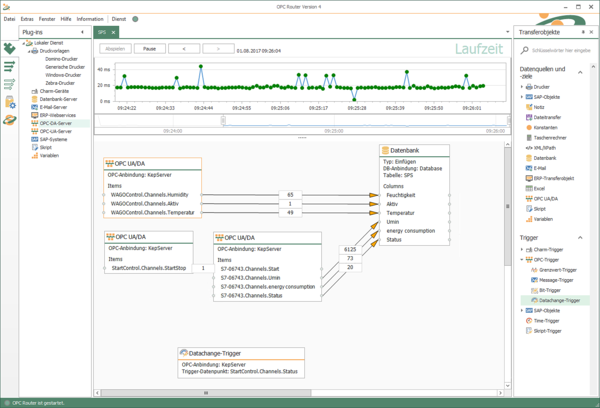
Task: Select the XML/XPath transfer object
Action: click(541, 148)
